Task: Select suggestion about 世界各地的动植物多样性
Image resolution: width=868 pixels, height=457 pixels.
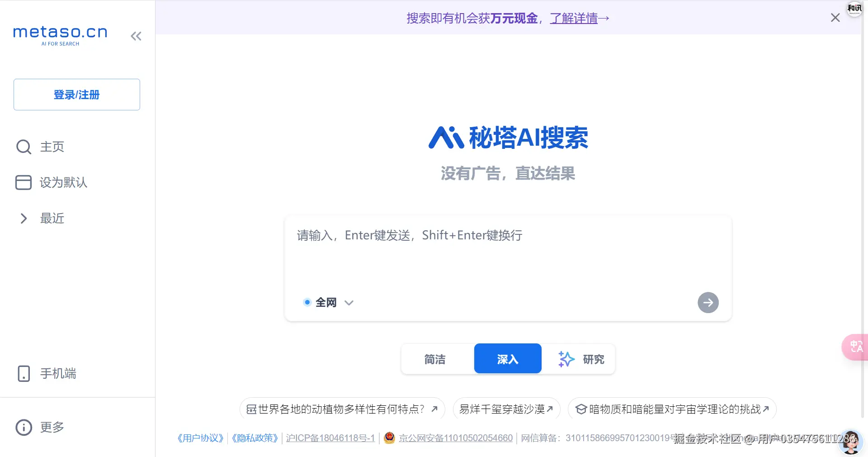Action: 342,409
